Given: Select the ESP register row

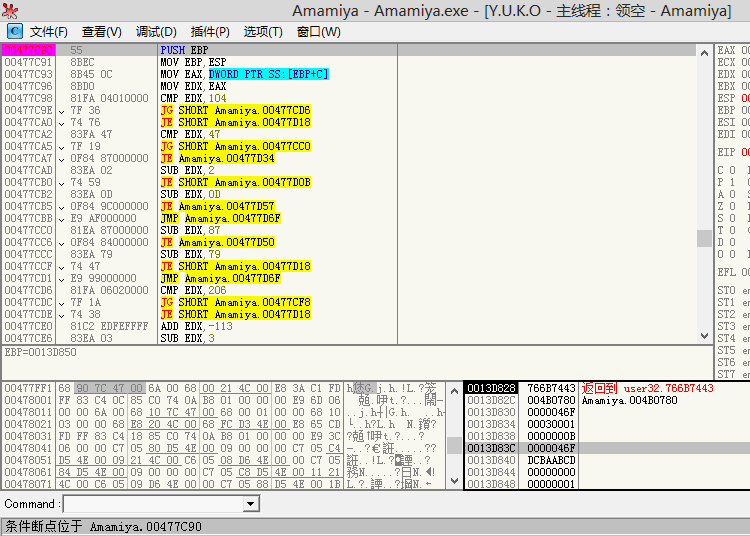Looking at the screenshot, I should 733,98.
